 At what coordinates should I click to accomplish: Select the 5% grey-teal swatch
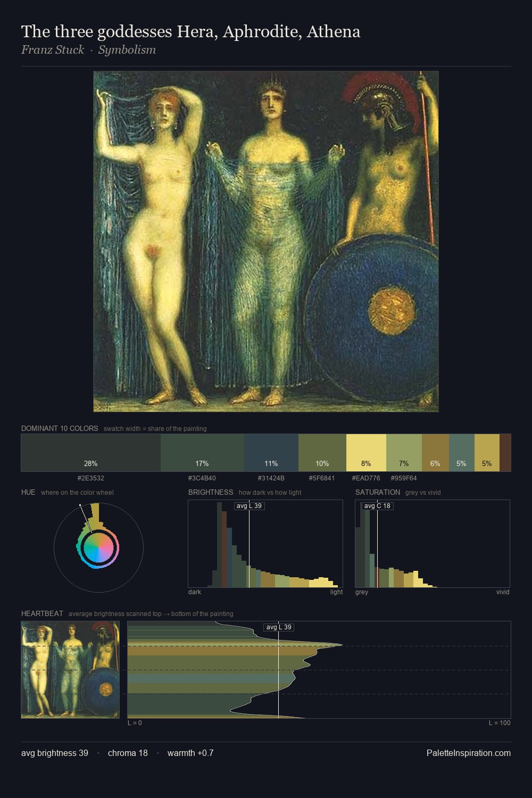pyautogui.click(x=461, y=453)
